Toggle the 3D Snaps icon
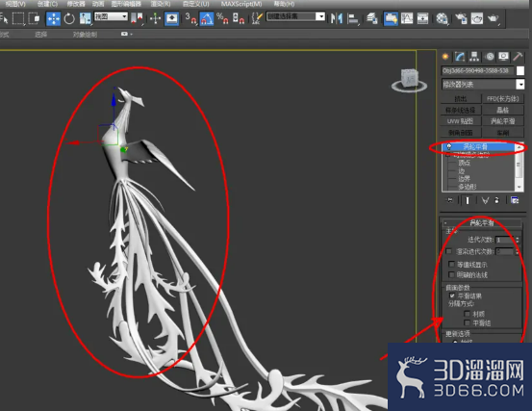Screen dimensions: 532x411 coord(190,18)
